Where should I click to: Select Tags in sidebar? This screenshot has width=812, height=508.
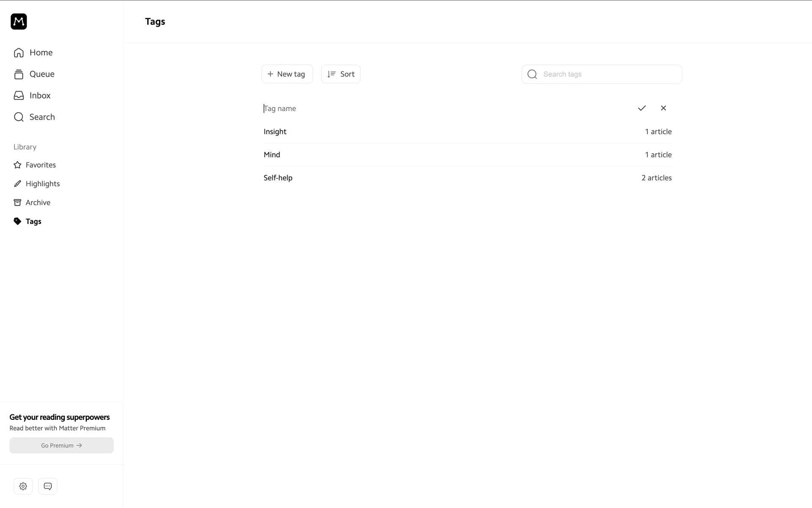pyautogui.click(x=33, y=221)
